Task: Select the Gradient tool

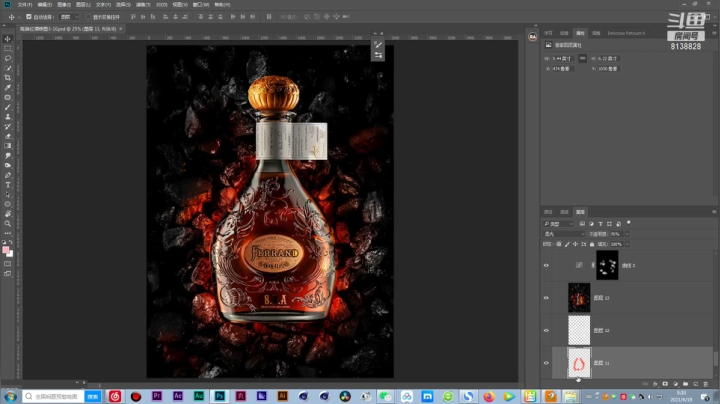Action: pos(8,146)
